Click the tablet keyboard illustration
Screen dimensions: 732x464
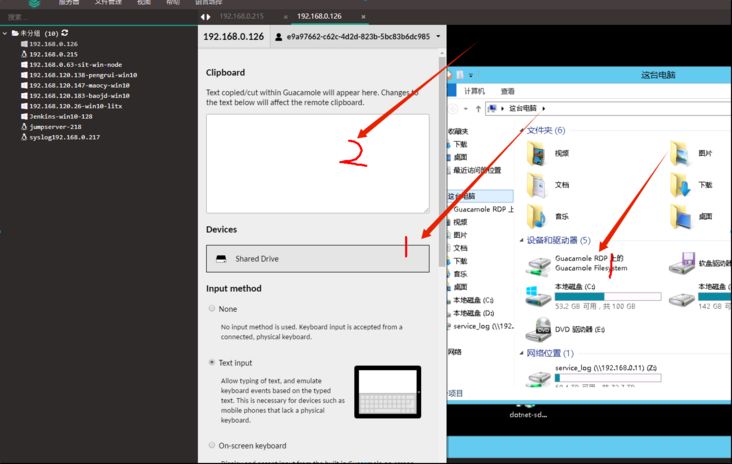(x=387, y=392)
